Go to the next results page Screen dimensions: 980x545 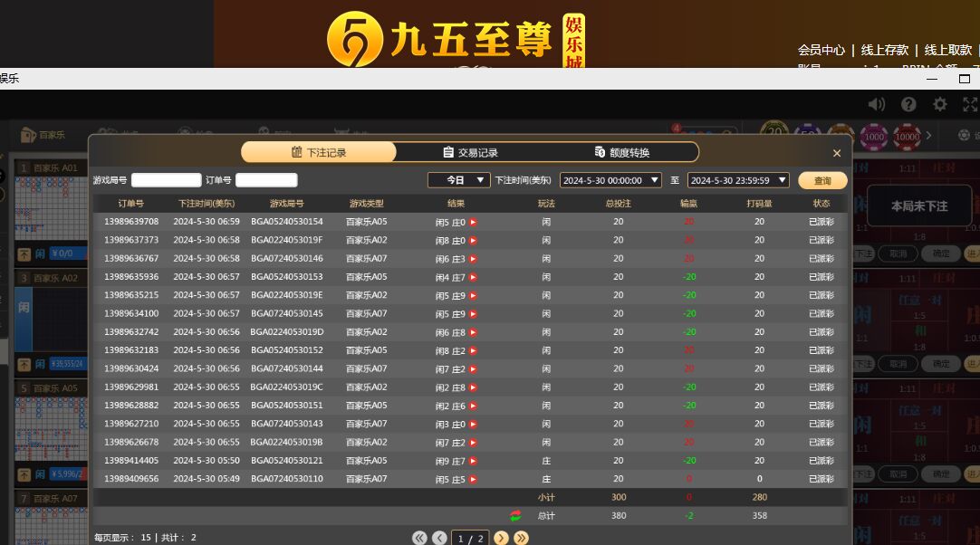pyautogui.click(x=502, y=538)
